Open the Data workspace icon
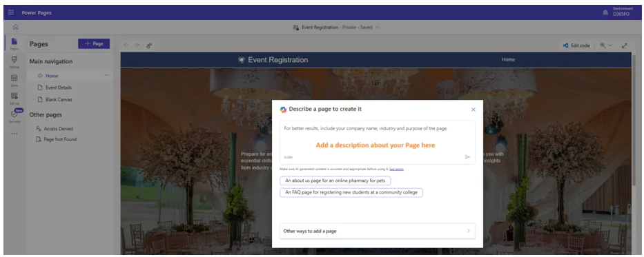644x257 pixels. pos(14,80)
